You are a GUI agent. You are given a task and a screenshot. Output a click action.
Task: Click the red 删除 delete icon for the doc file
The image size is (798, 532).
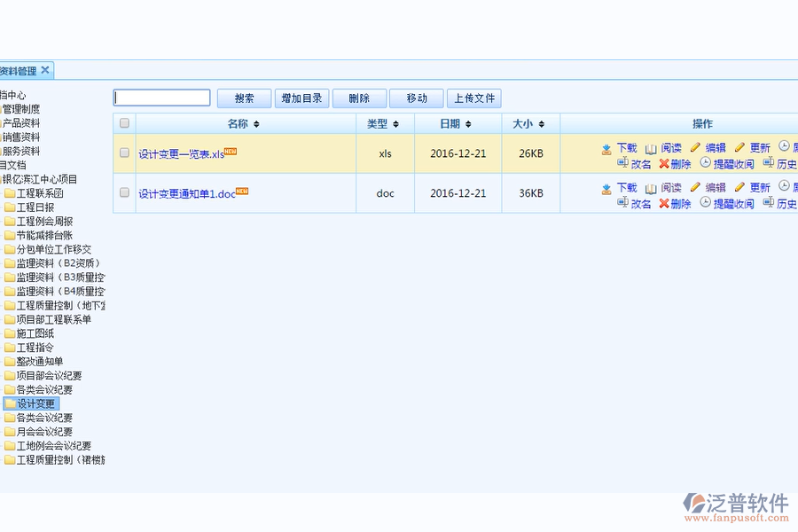(x=665, y=203)
